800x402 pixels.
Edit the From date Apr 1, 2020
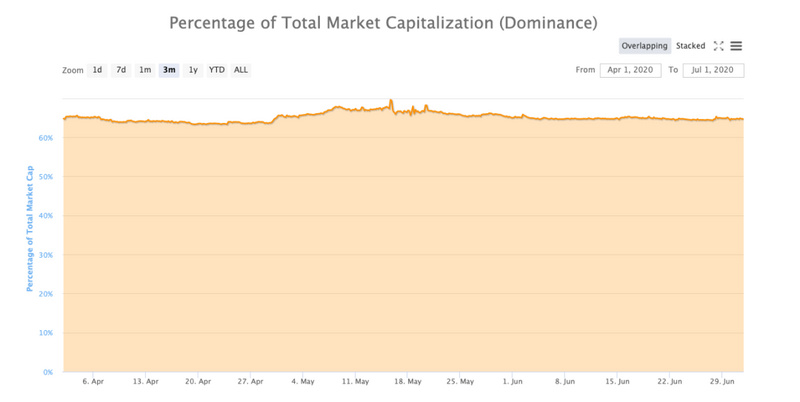tap(631, 70)
